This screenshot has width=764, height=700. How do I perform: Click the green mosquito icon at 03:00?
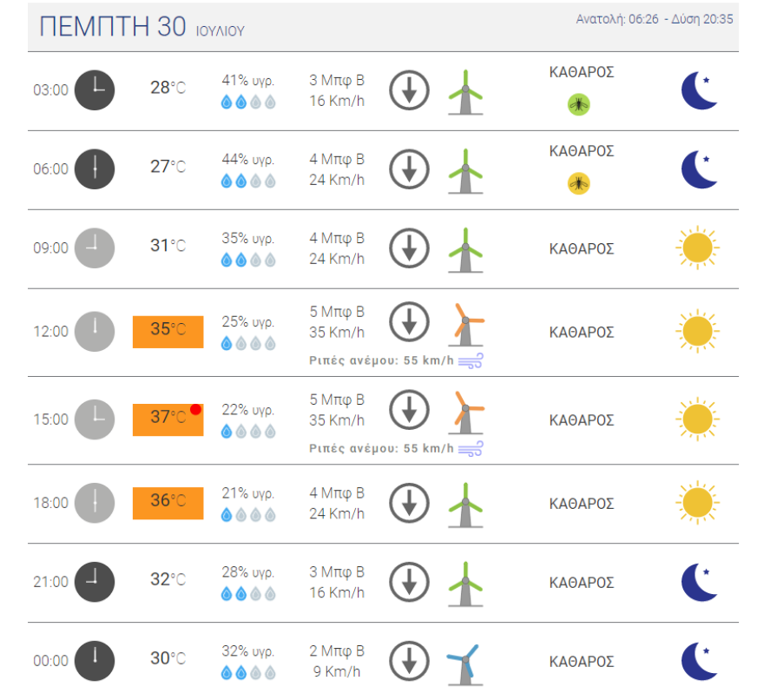click(578, 105)
